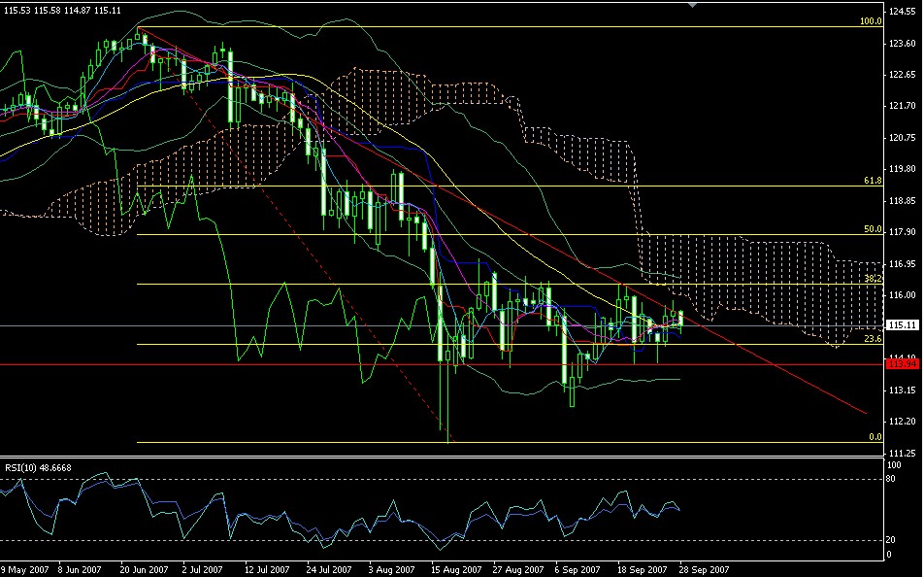
Task: Click the 124.55 value on price axis
Action: point(903,12)
